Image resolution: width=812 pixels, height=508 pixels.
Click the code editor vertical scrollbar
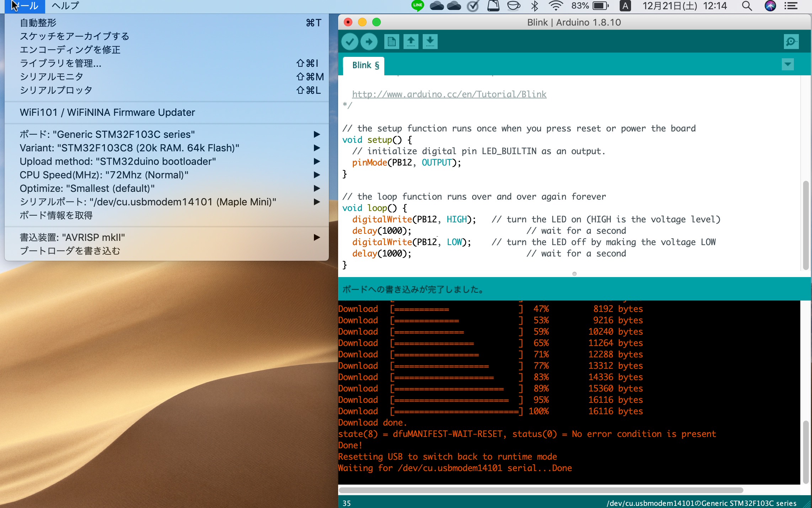click(806, 225)
